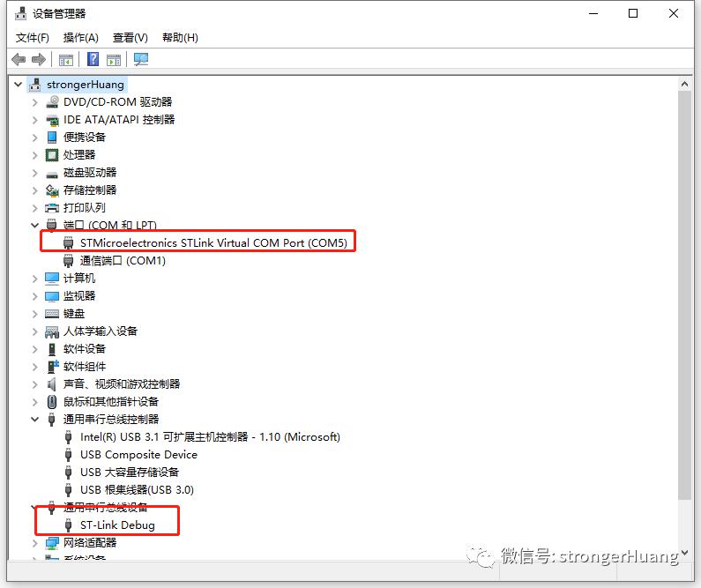
Task: Select the 声音、视频和游戏控制器 category
Action: 122,383
